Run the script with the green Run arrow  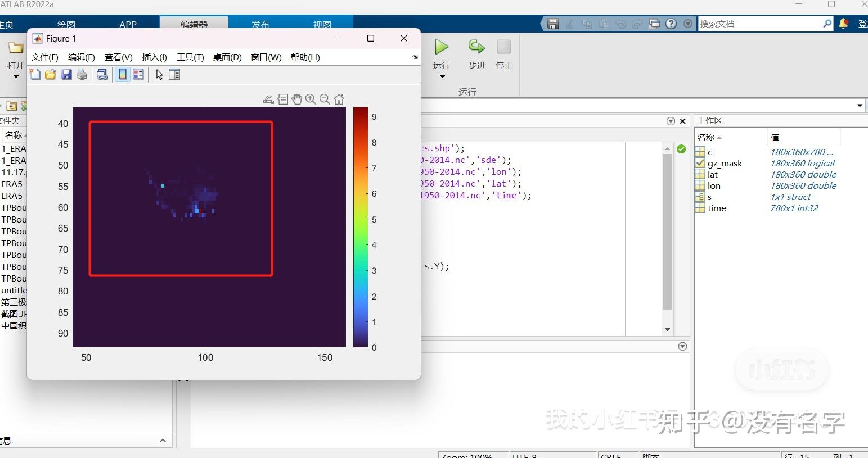point(442,47)
